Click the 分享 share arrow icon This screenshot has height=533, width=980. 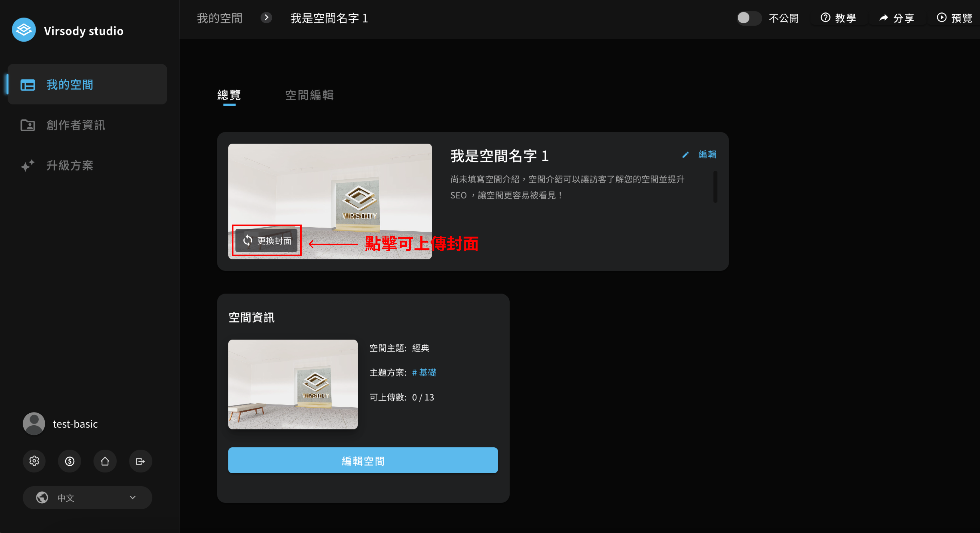883,18
